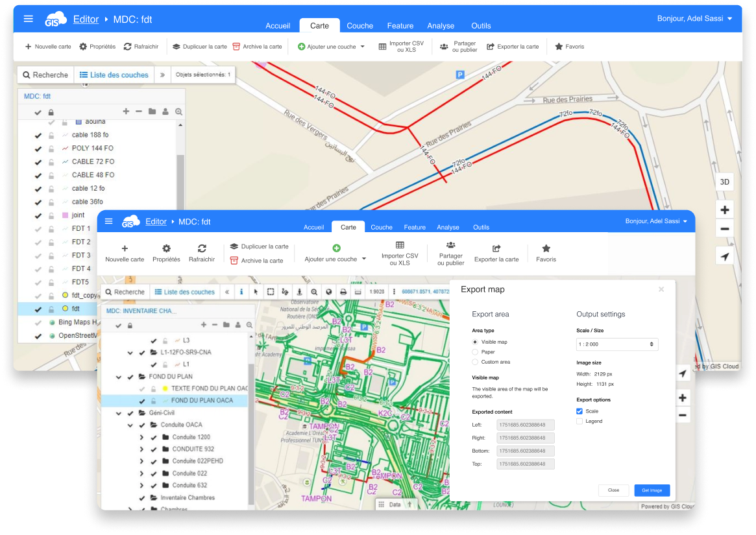Select Custom area radio button
The width and height of the screenshot is (756, 535).
[x=475, y=362]
